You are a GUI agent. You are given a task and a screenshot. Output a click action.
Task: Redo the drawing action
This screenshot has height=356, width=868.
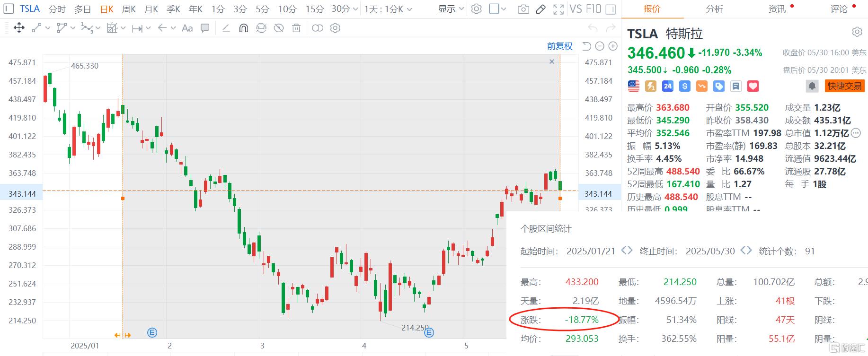click(x=611, y=28)
